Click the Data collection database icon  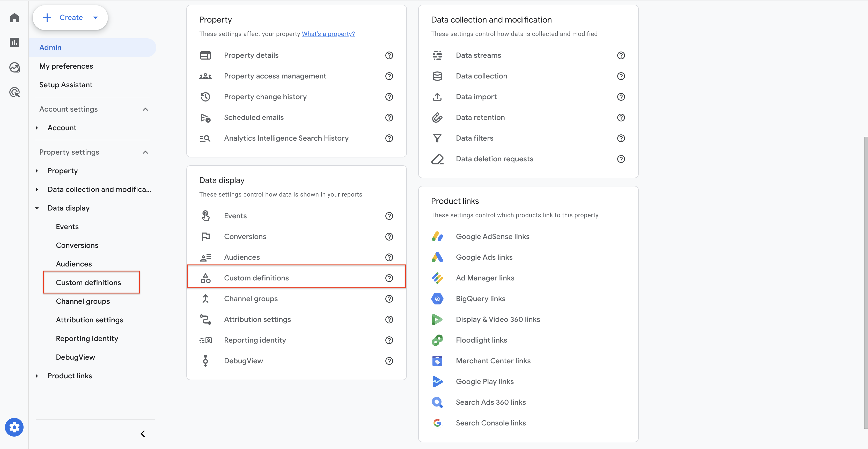point(437,76)
